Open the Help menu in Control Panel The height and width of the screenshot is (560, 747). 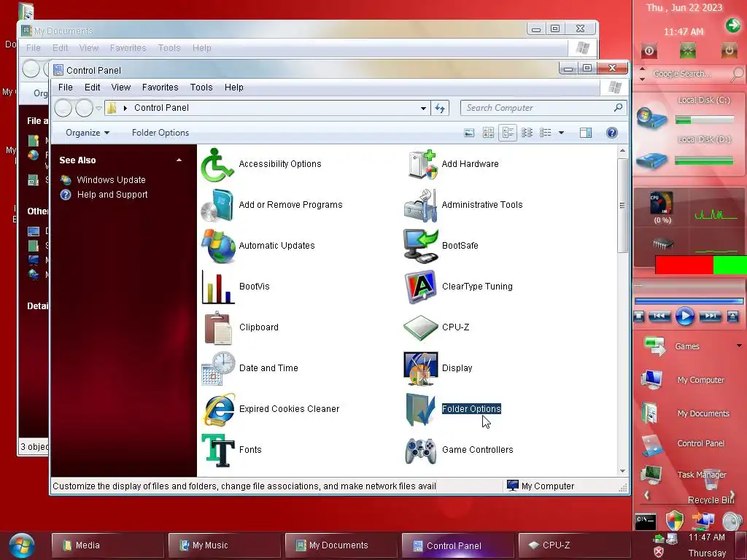[233, 87]
